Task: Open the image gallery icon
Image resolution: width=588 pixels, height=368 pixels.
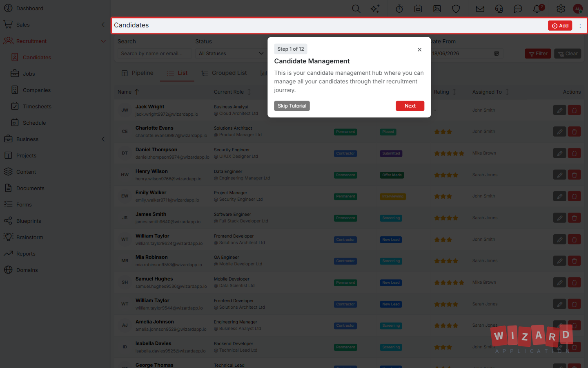Action: click(437, 9)
